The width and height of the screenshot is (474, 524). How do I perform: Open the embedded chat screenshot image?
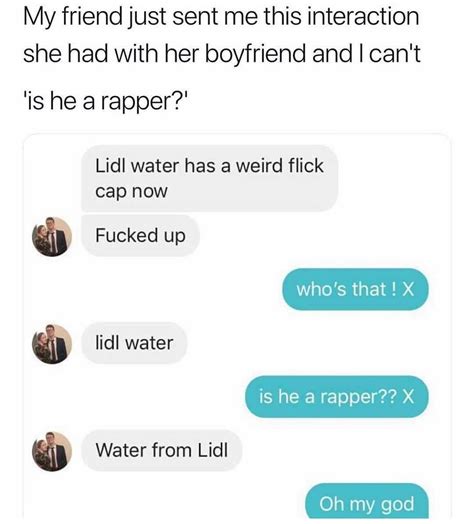237,326
